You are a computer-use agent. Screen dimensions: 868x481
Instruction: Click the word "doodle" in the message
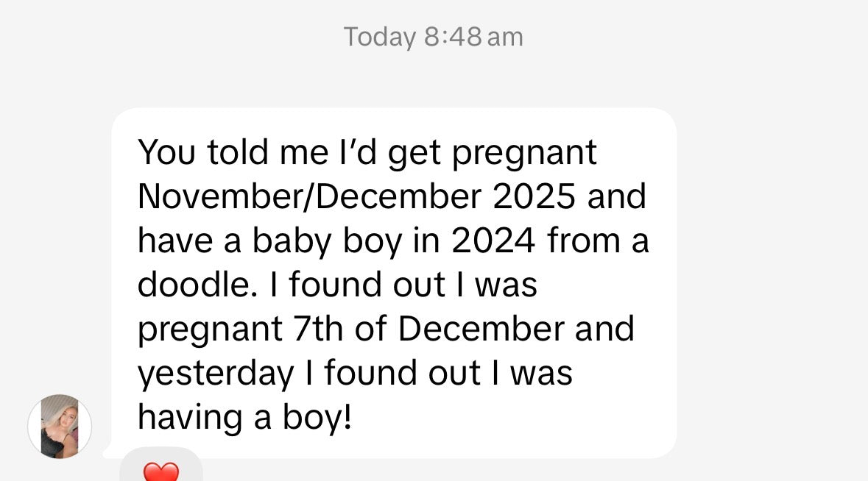193,285
